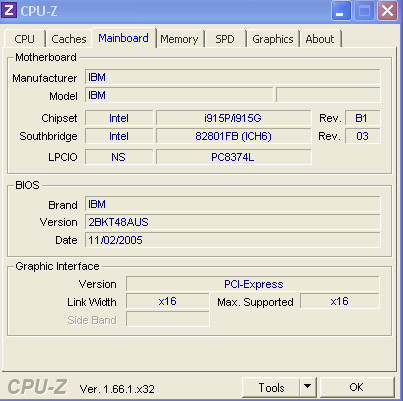
Task: Click the BIOS group title
Action: click(27, 185)
